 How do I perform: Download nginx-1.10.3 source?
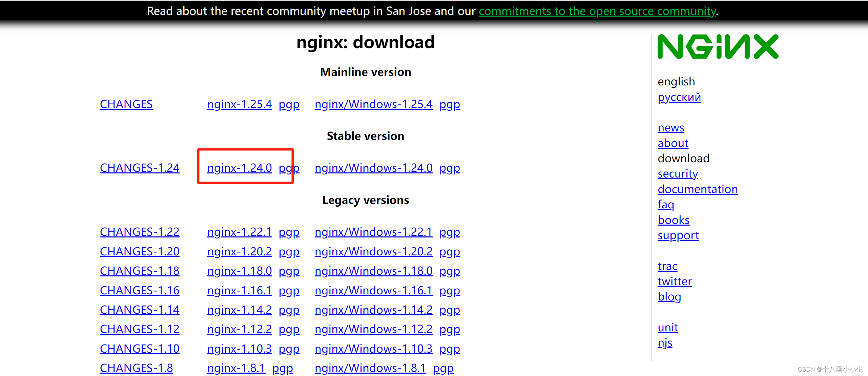click(x=240, y=349)
